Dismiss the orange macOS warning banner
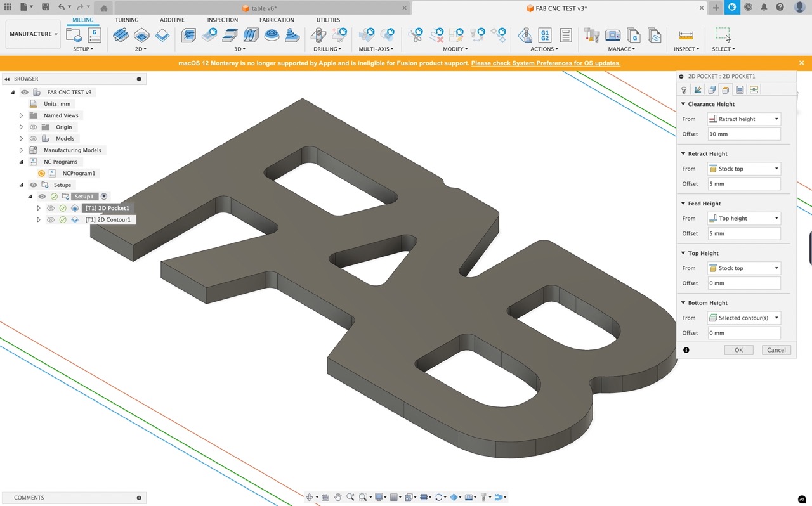The width and height of the screenshot is (812, 506). tap(802, 63)
